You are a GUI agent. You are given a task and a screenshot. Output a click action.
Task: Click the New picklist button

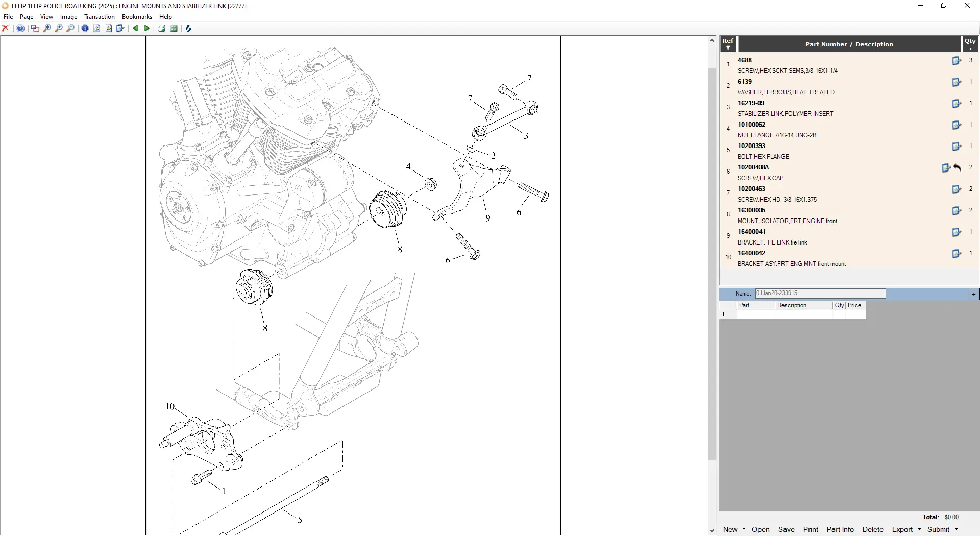point(730,530)
